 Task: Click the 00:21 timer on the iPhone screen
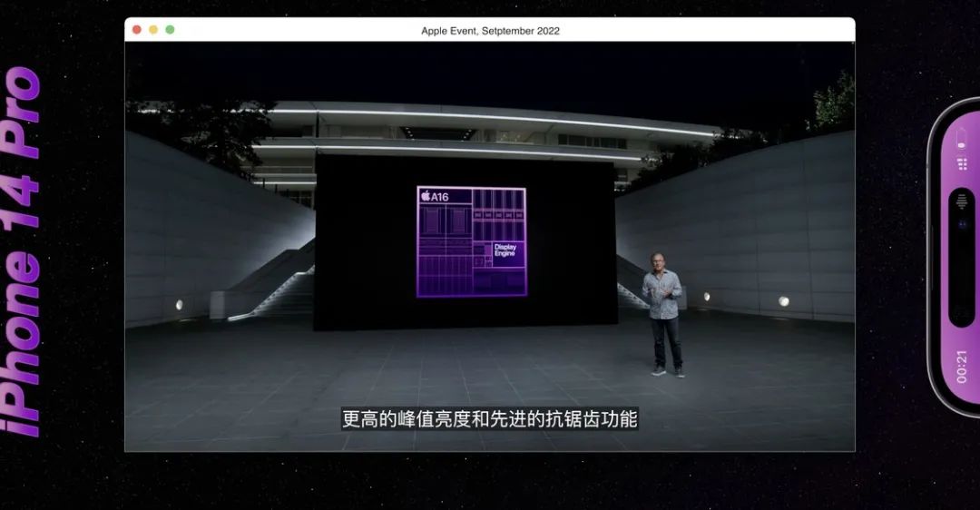(962, 367)
